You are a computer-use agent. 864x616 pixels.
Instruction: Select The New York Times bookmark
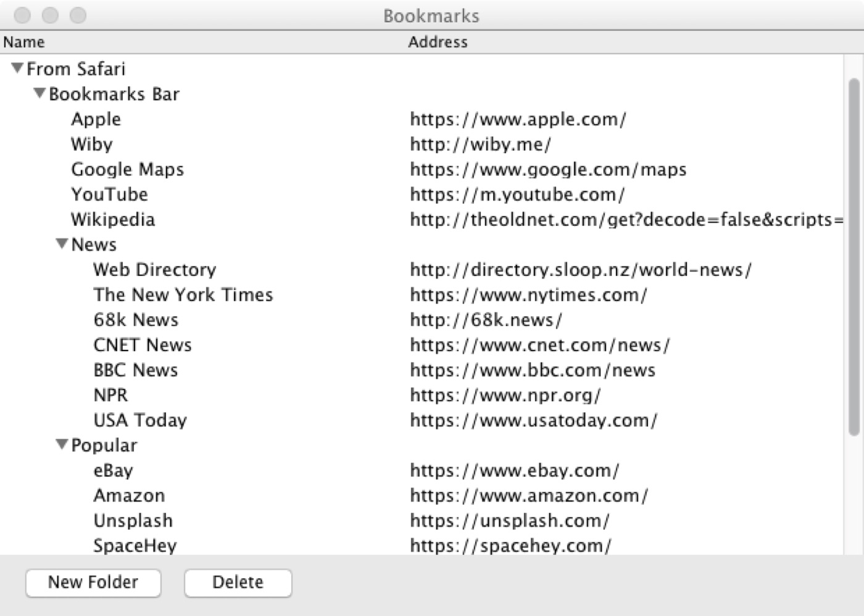(x=183, y=294)
